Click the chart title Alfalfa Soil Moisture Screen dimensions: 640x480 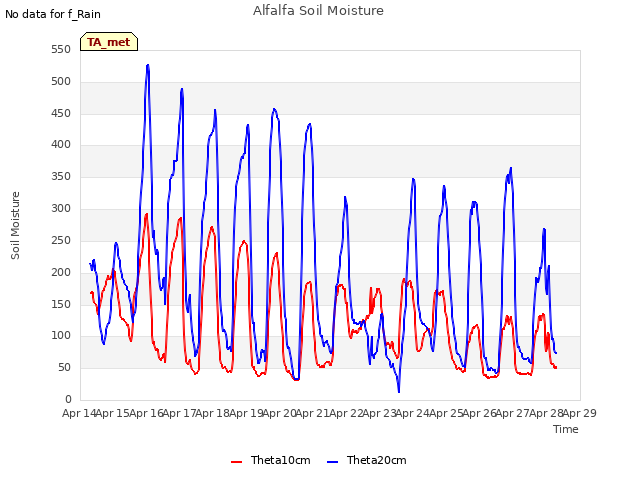[318, 11]
